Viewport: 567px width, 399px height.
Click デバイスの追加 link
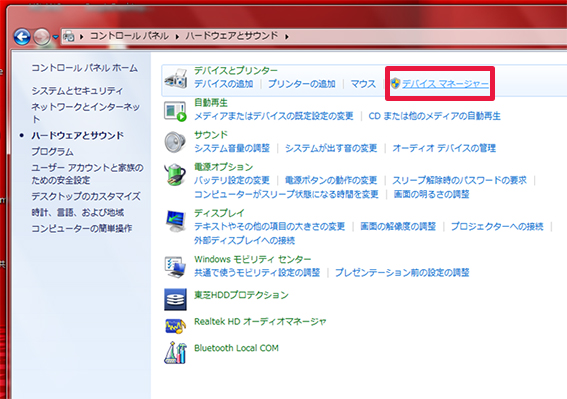(x=223, y=84)
